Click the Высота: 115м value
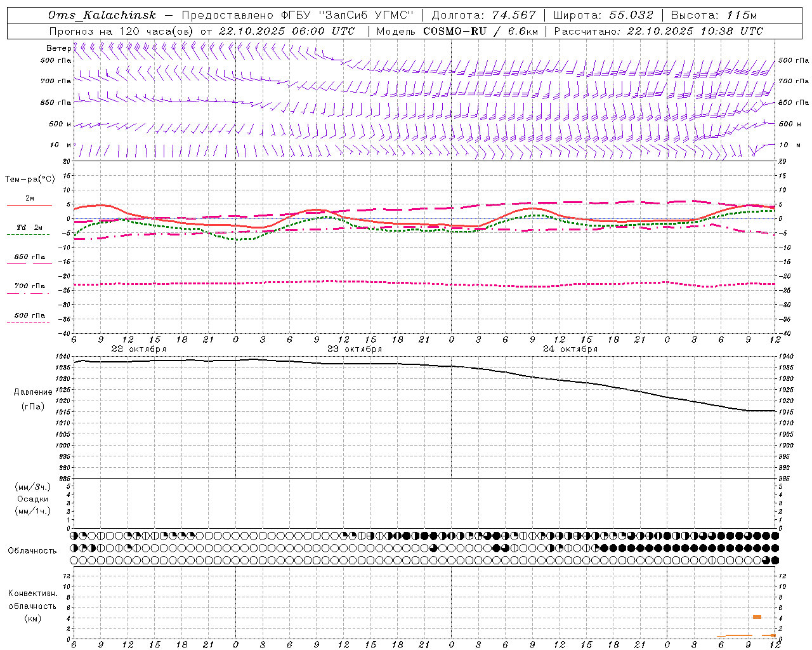The width and height of the screenshot is (812, 650). tap(714, 16)
